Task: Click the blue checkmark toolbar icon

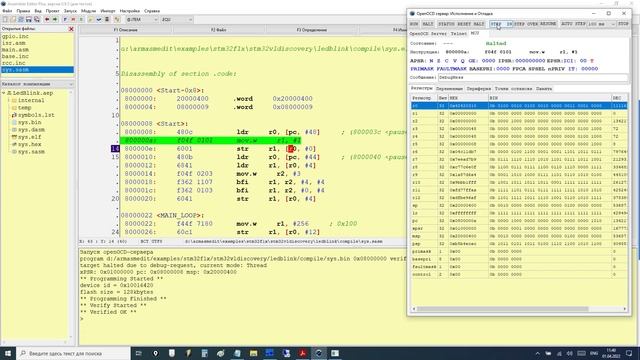Action: (99, 20)
